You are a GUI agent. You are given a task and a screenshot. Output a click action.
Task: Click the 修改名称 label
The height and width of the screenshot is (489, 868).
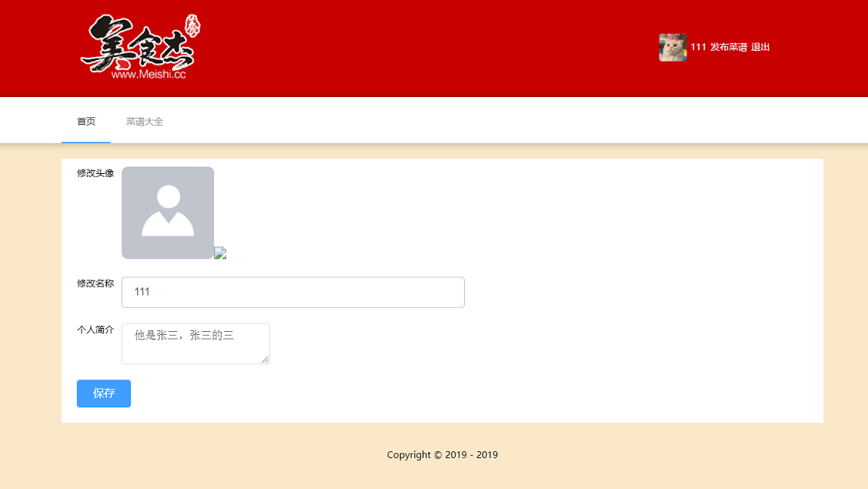click(x=95, y=283)
